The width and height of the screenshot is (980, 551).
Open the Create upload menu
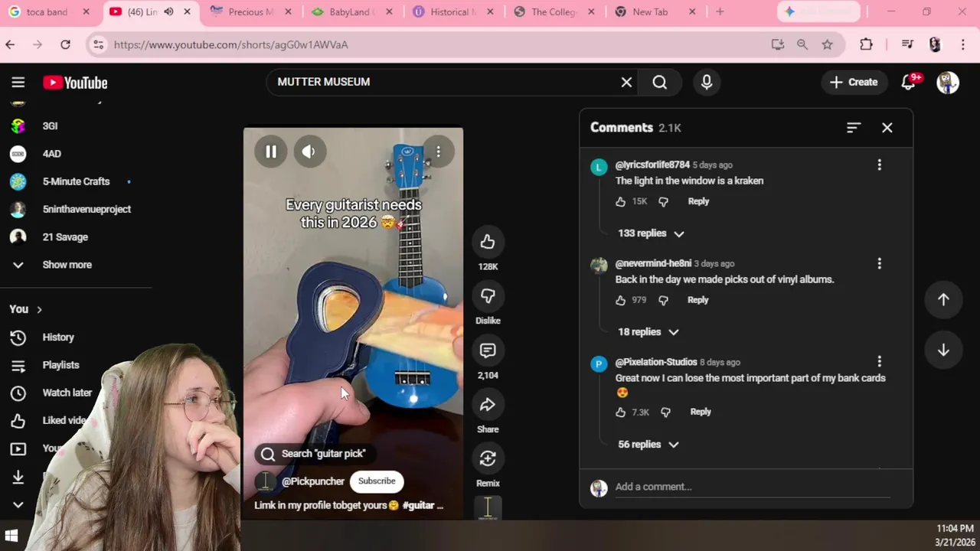coord(854,82)
